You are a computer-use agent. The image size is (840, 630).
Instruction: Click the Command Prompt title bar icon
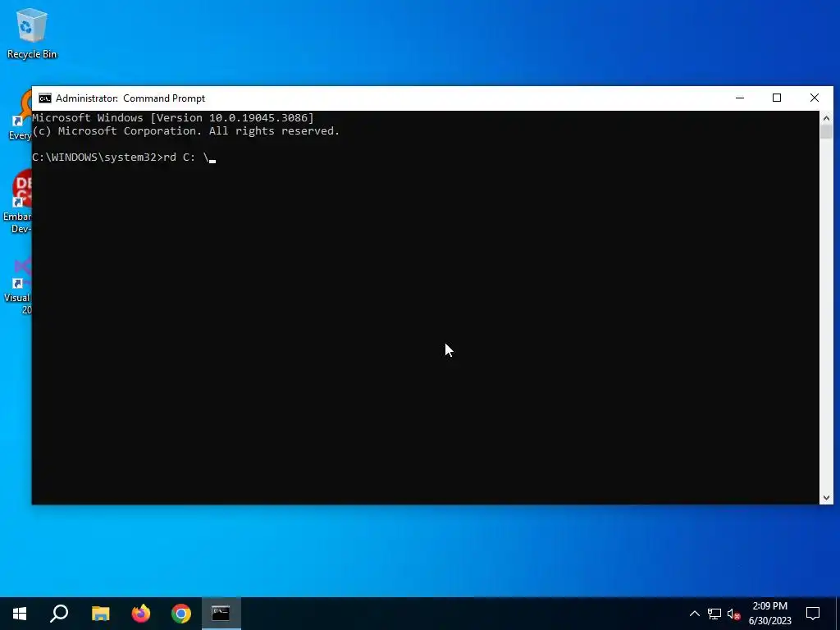pos(45,98)
